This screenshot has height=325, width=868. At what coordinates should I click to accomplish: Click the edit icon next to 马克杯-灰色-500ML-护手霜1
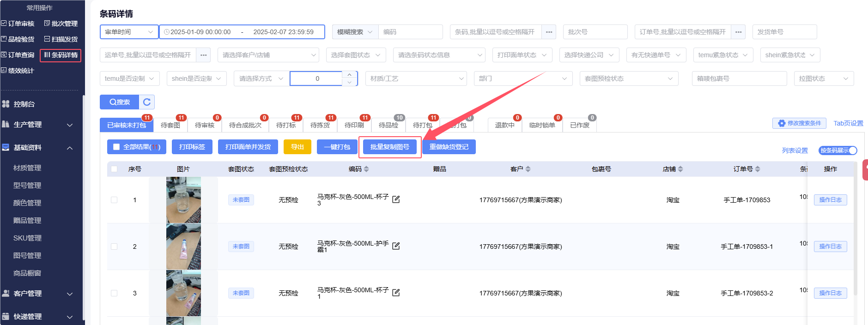pos(396,246)
